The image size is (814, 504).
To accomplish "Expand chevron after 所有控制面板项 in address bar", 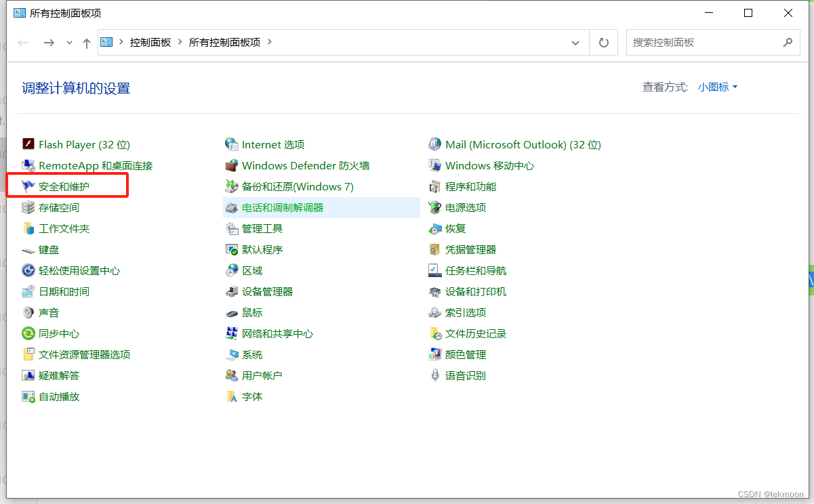I will (269, 42).
